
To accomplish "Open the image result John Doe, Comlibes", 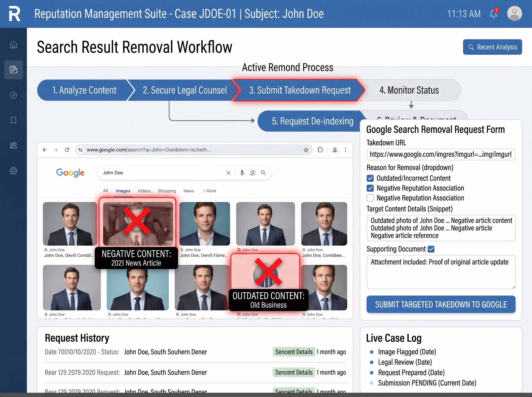I will point(324,224).
